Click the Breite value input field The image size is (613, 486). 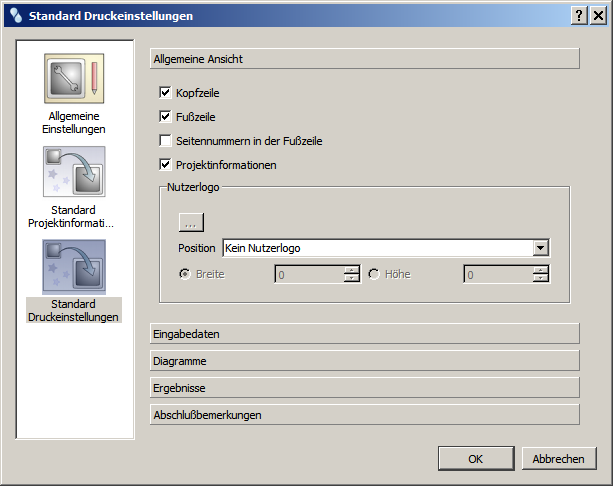[309, 274]
